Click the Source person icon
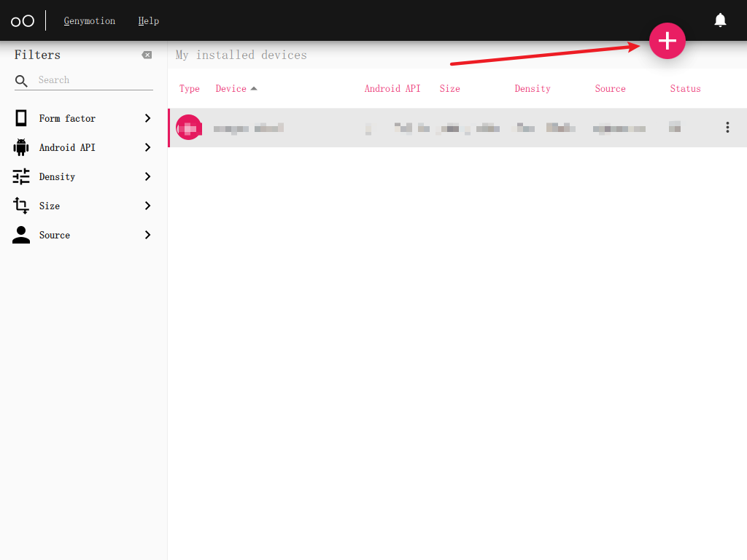 click(x=21, y=235)
